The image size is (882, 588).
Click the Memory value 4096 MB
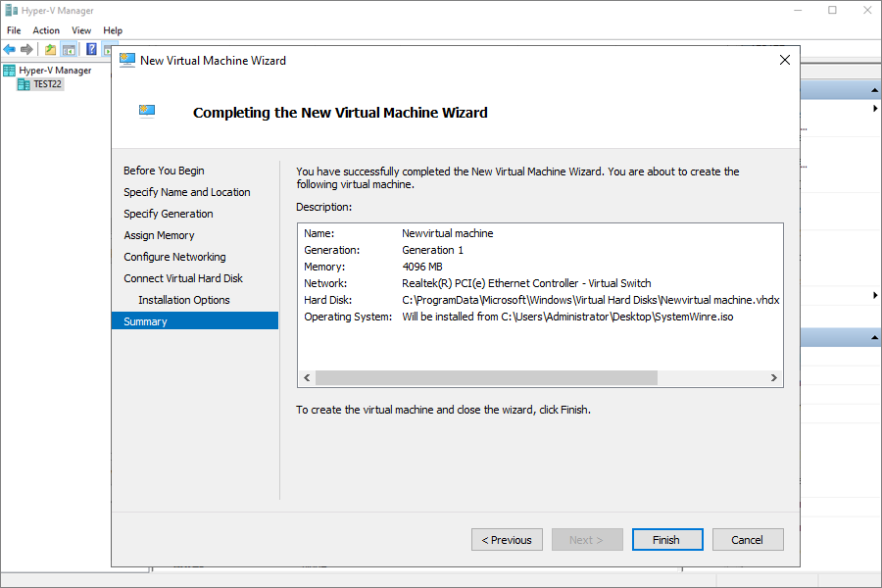(x=422, y=267)
